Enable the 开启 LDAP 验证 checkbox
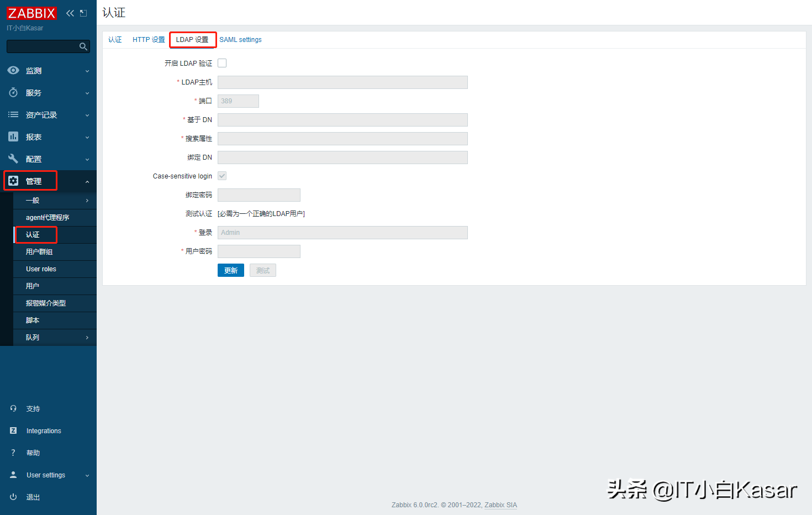The image size is (812, 515). [222, 63]
